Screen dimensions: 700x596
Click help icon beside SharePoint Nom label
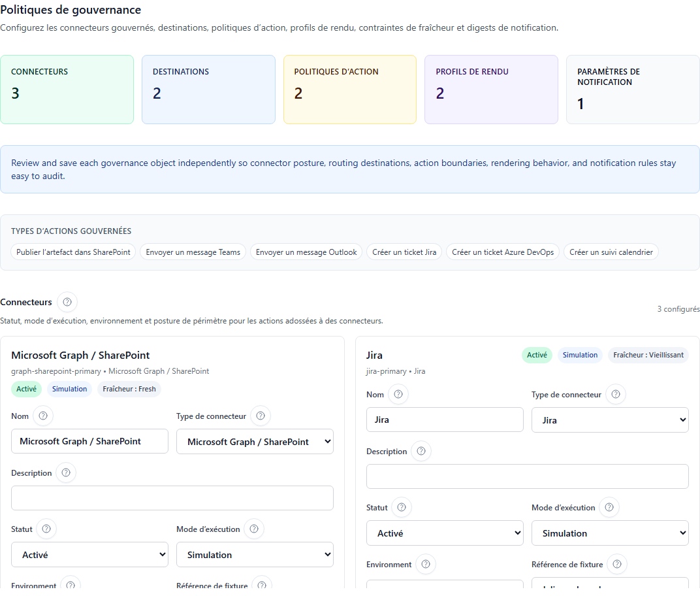coord(43,416)
